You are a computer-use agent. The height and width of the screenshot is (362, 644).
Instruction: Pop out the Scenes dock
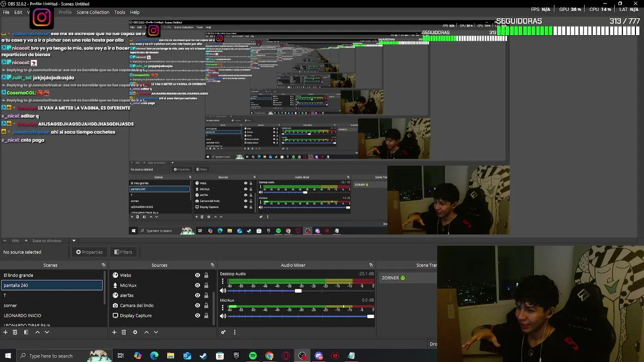[104, 265]
